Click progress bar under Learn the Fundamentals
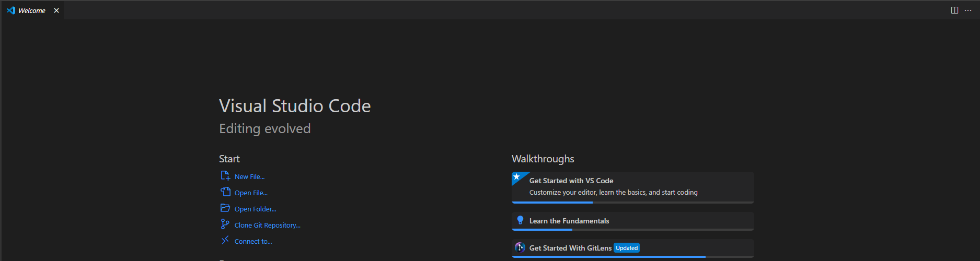The height and width of the screenshot is (261, 980). coord(632,230)
